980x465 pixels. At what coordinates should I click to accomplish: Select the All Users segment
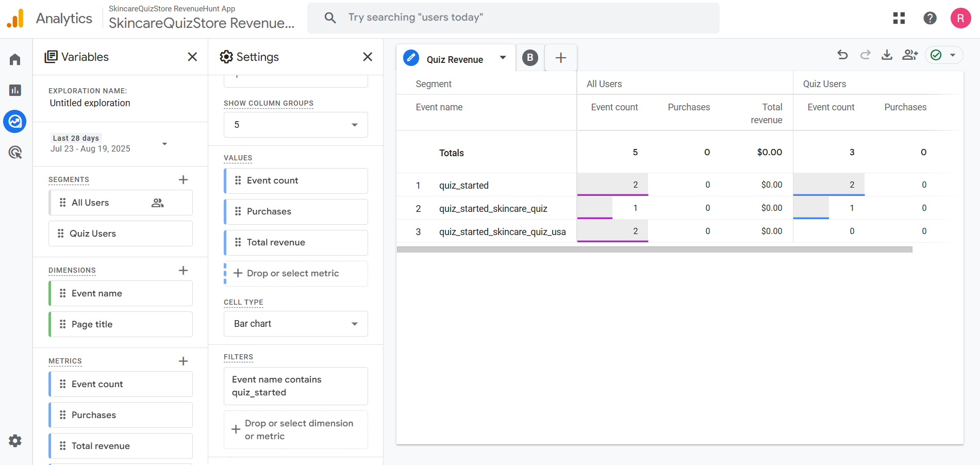[x=121, y=203]
